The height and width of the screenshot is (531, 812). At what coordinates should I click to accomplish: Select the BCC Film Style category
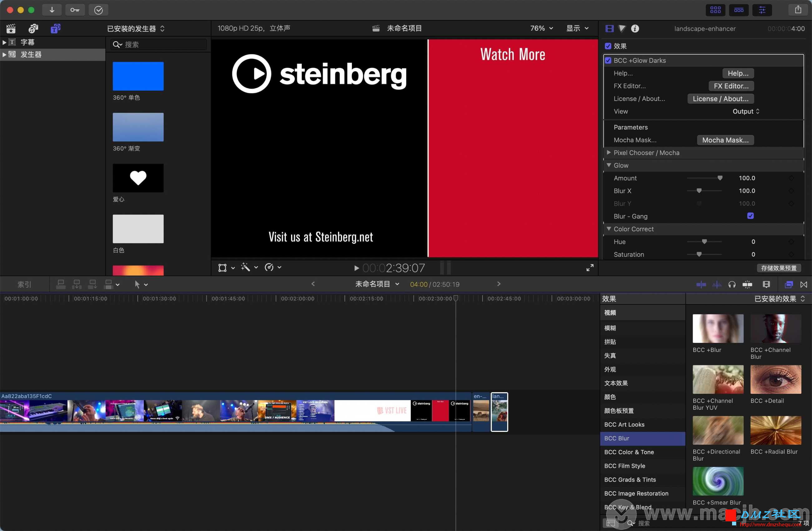pos(642,466)
